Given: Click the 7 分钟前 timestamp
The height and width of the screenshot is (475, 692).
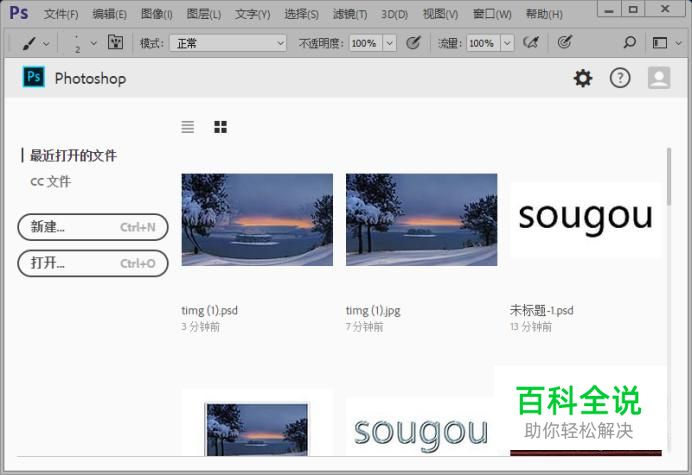Looking at the screenshot, I should click(365, 327).
